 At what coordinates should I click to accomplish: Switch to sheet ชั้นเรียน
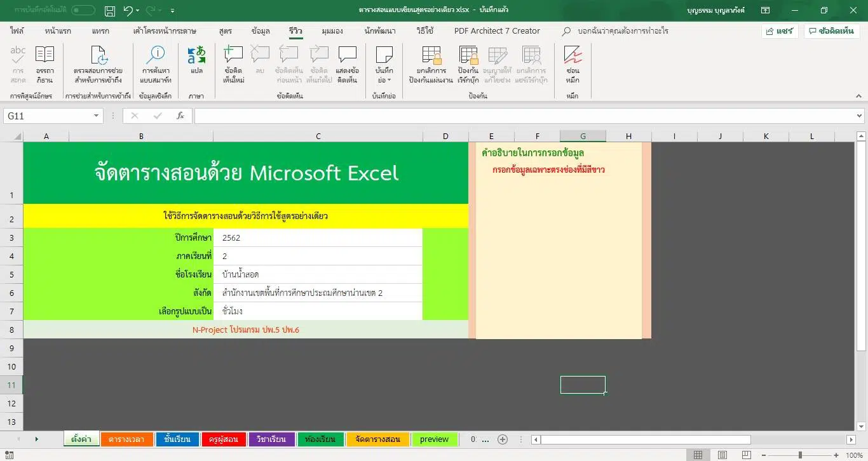pos(177,439)
